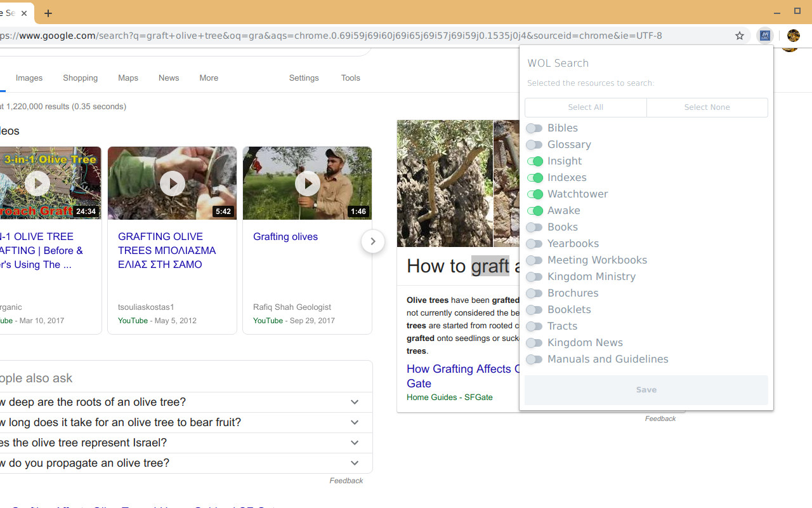812x508 pixels.
Task: Enable the Yearbooks resource switch
Action: [534, 244]
